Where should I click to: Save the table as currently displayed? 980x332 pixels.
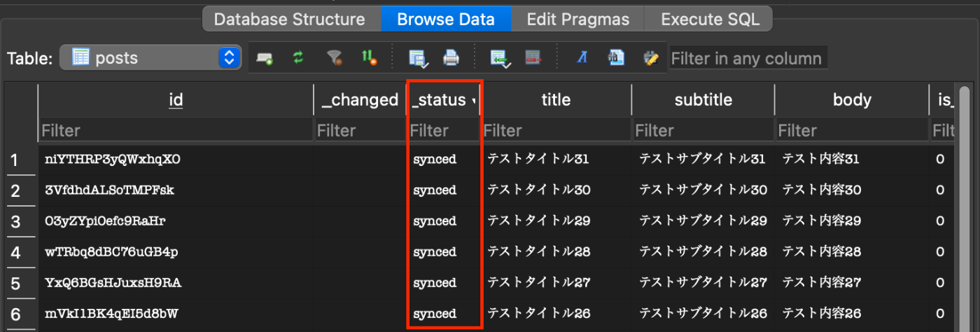(417, 58)
